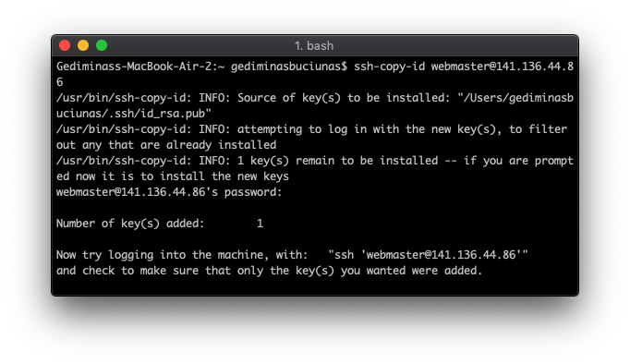
Task: Click the id_rsa.pub file path text
Action: click(x=134, y=114)
